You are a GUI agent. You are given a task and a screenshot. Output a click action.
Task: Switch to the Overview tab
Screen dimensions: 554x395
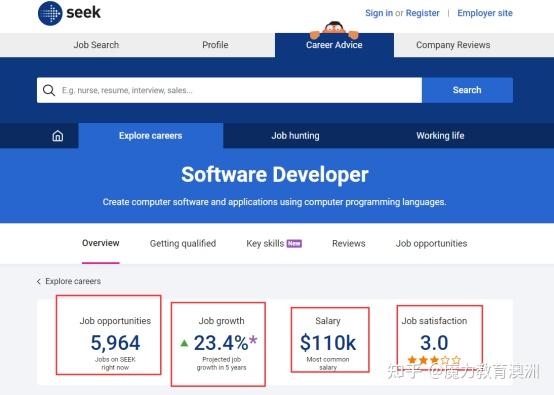[101, 243]
